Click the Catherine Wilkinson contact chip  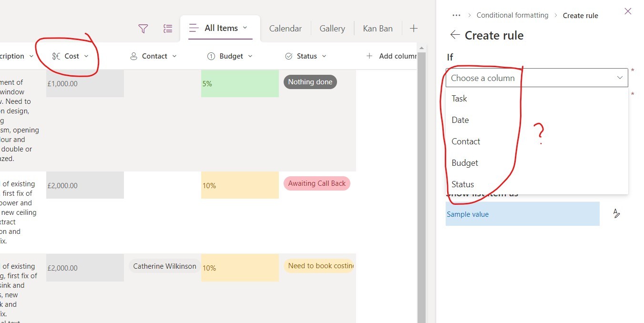[164, 266]
